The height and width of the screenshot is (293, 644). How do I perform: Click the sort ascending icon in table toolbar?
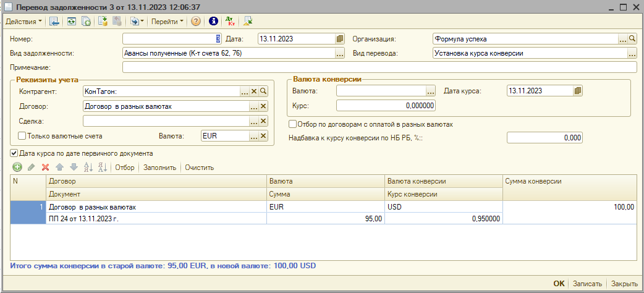[88, 167]
